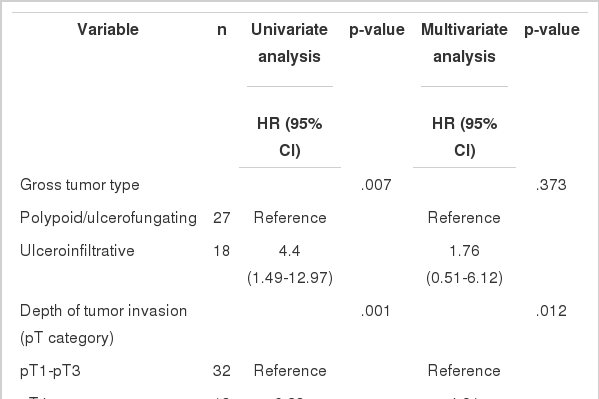This screenshot has height=399, width=599.
Task: Select the Univariate analysis header
Action: [290, 43]
